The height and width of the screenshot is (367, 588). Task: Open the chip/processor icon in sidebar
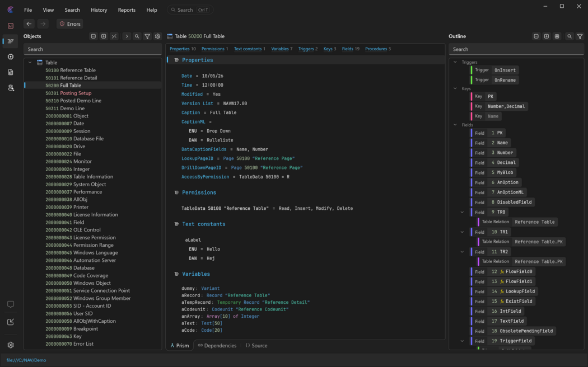tap(11, 57)
